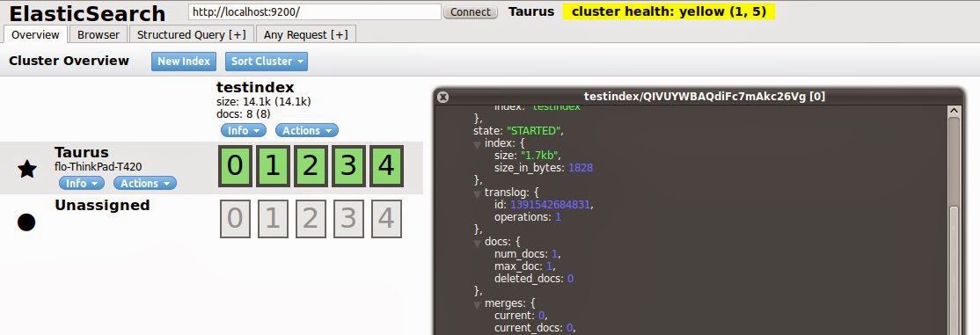Open the Any Request [+] tab
980x335 pixels.
(305, 35)
